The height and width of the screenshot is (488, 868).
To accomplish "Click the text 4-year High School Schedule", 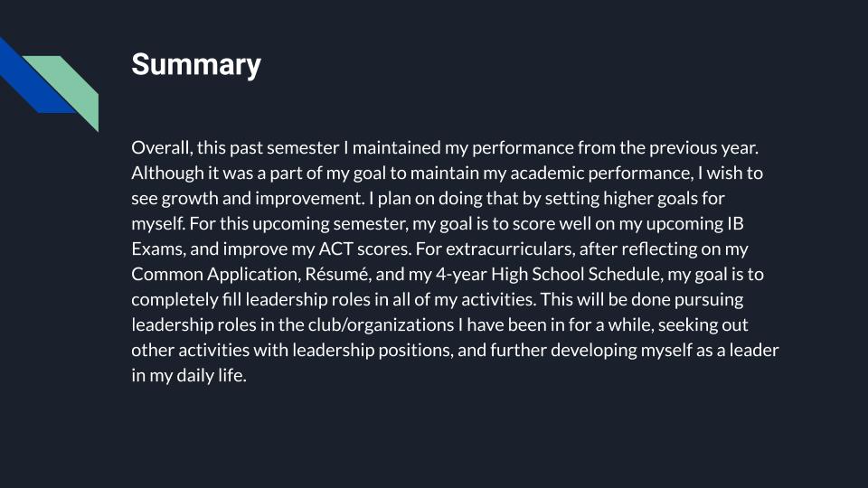I will [x=549, y=275].
